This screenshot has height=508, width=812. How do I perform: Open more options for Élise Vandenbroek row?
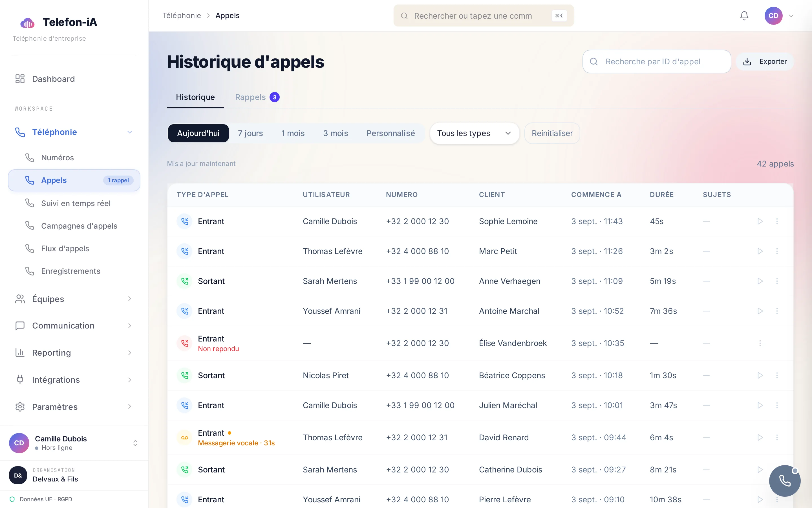[x=760, y=343]
